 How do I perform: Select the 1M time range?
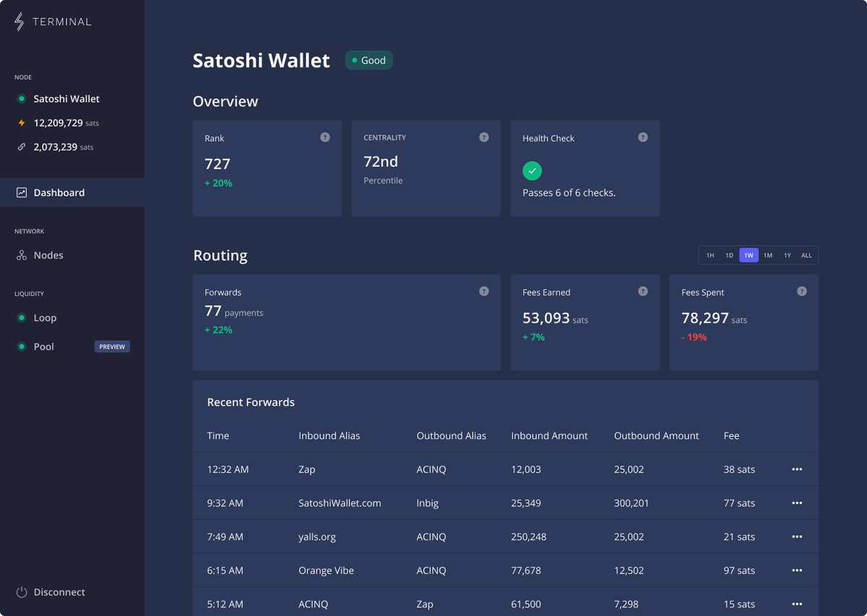click(768, 255)
